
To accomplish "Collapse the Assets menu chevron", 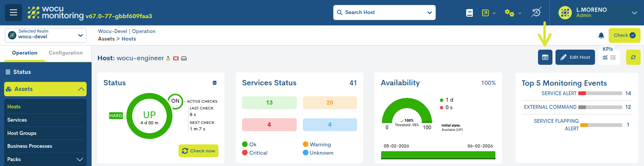I will click(x=81, y=89).
